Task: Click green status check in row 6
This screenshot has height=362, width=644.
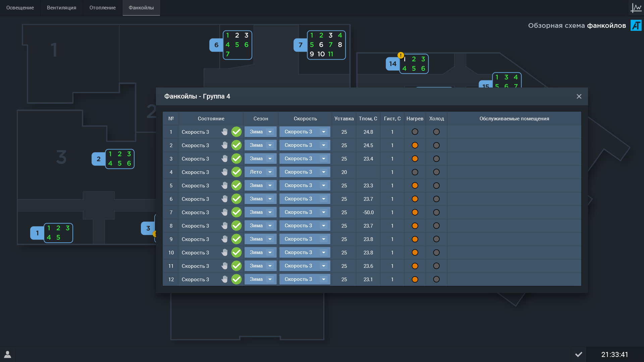Action: pos(236,199)
